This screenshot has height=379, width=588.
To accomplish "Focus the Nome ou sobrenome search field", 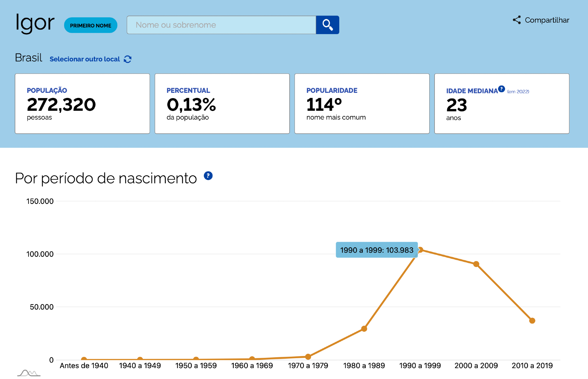I will (x=221, y=25).
